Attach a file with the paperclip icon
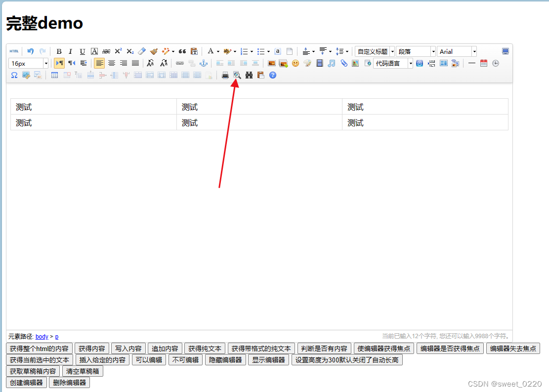The height and width of the screenshot is (392, 549). [343, 63]
